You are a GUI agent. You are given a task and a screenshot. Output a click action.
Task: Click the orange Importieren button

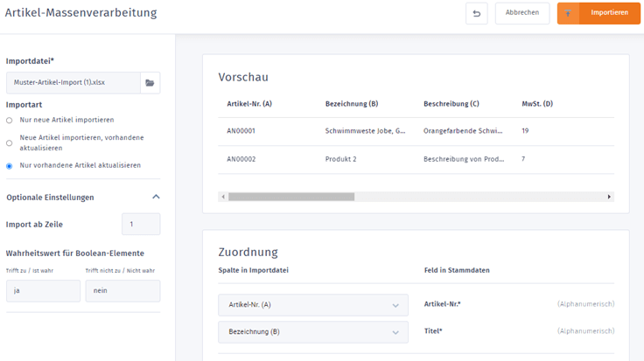(x=598, y=13)
